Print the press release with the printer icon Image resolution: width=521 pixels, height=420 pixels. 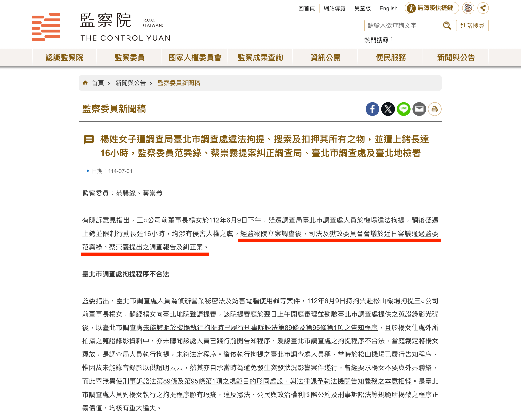tap(435, 109)
